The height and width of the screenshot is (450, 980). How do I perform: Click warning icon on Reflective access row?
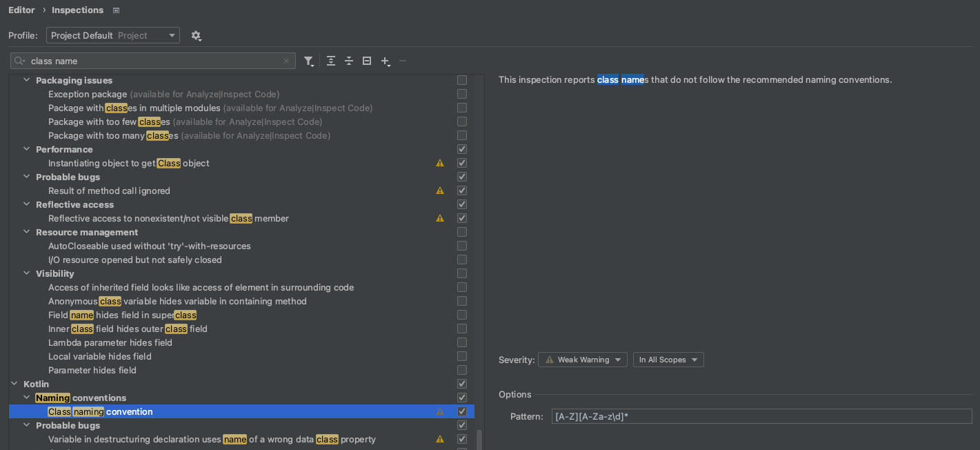pyautogui.click(x=440, y=218)
